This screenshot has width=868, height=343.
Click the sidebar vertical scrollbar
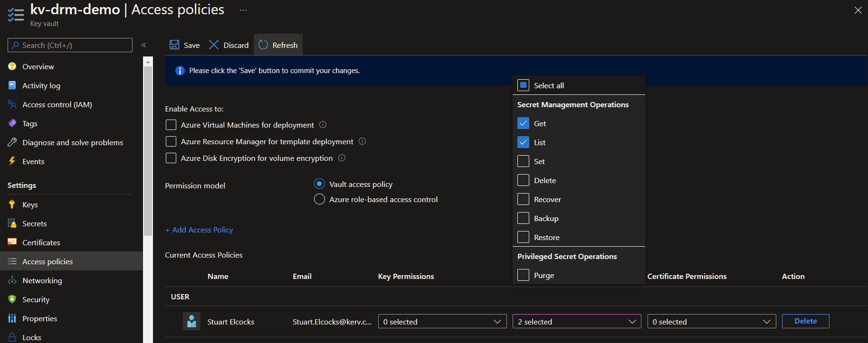pos(148,151)
